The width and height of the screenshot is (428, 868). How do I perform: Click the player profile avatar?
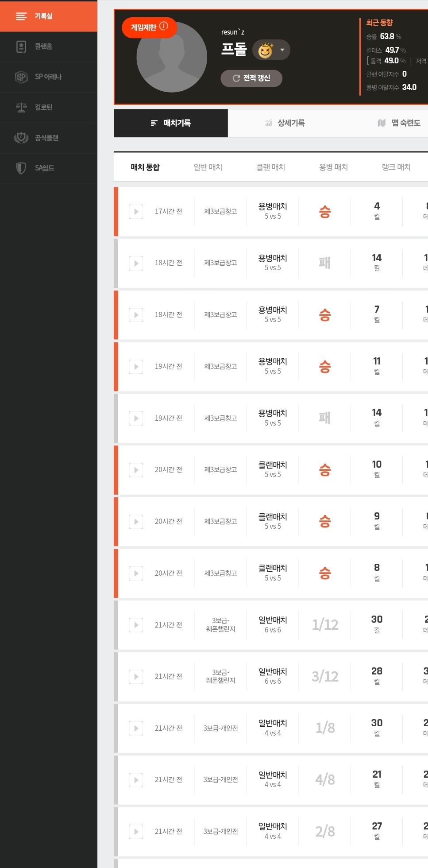172,58
